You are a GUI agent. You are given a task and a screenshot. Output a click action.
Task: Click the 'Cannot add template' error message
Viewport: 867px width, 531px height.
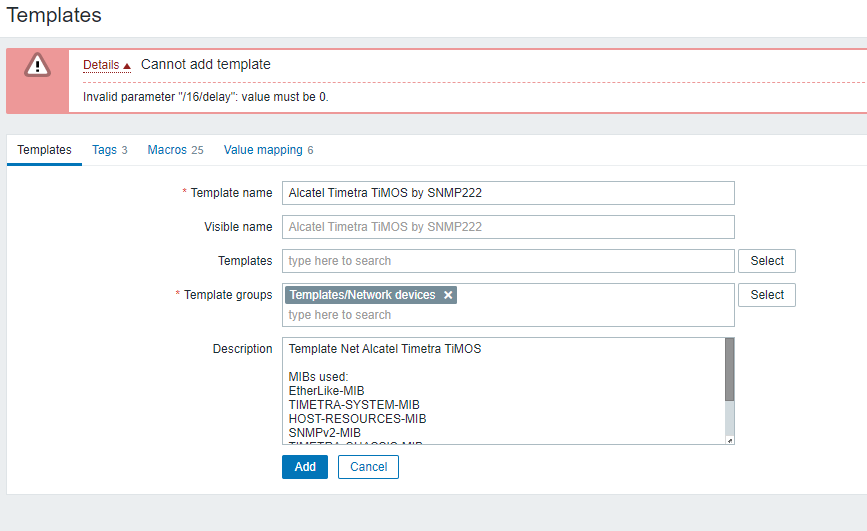coord(206,64)
